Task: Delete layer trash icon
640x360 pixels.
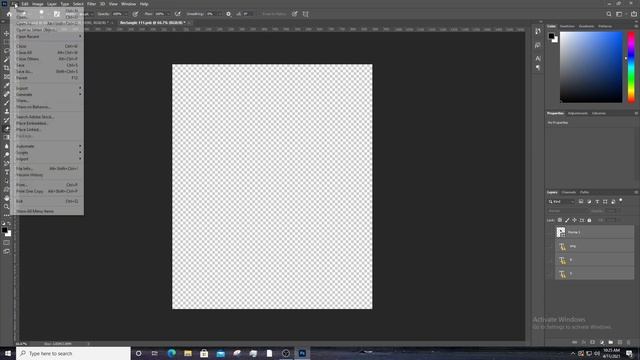Action: tap(629, 342)
